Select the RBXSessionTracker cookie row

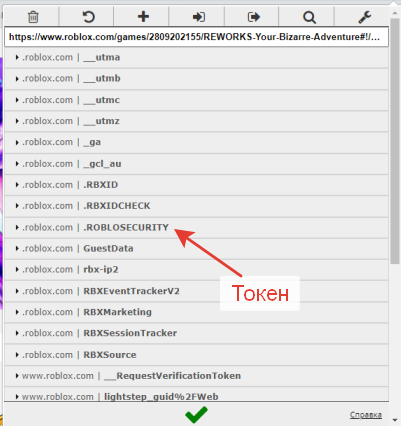coord(196,333)
